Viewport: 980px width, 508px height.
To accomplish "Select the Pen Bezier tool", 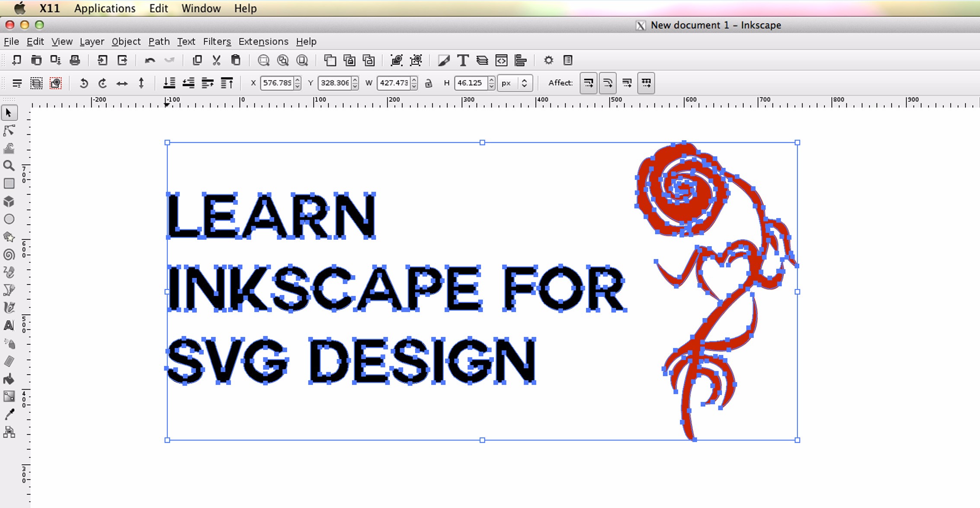I will tap(9, 290).
